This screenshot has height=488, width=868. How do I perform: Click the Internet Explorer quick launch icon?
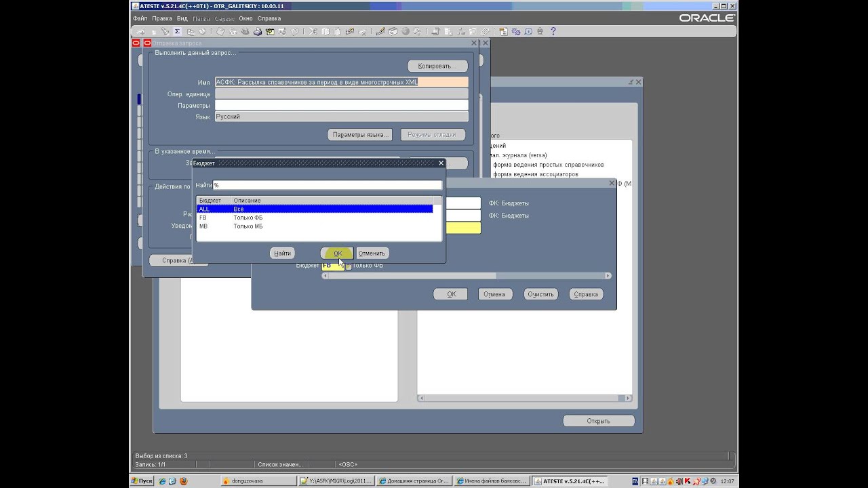(x=163, y=481)
